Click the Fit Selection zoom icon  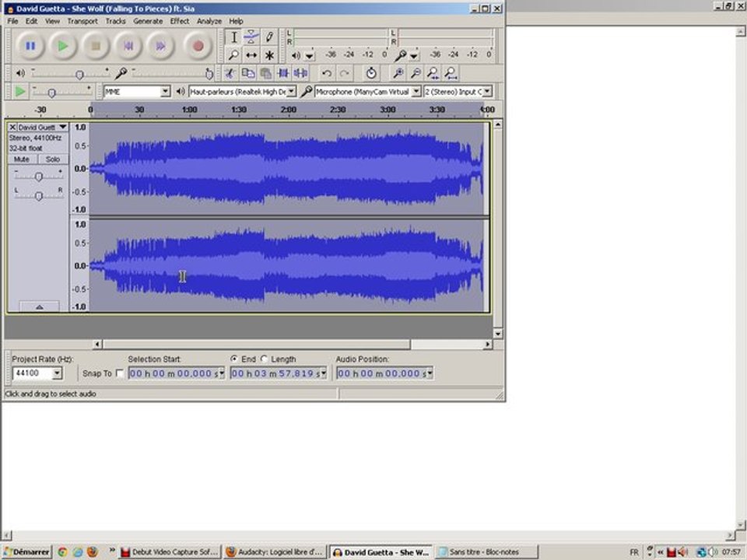click(433, 73)
